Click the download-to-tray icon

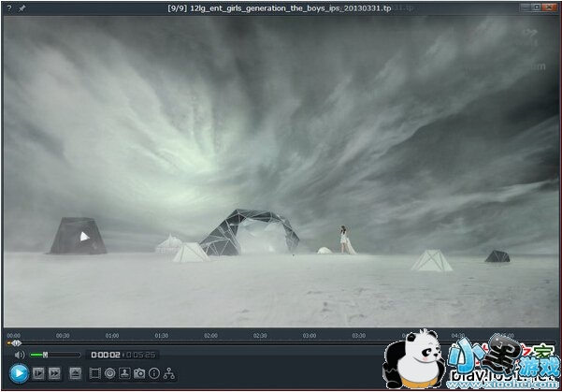coord(124,373)
